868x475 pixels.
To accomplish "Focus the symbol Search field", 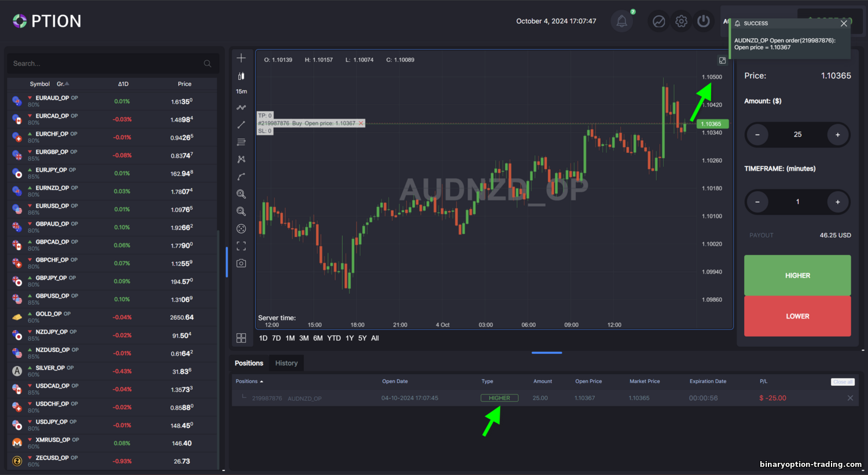I will pos(113,64).
